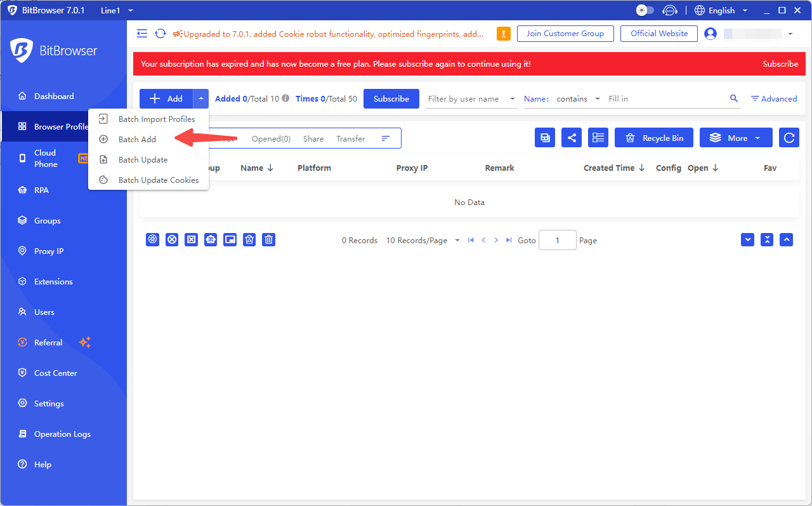Click the save-style icon left of share
The image size is (812, 506).
pyautogui.click(x=545, y=138)
